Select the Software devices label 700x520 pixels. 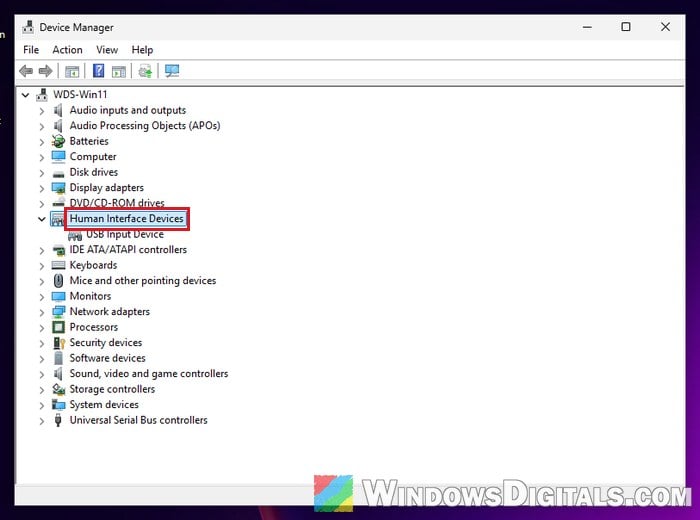[x=108, y=358]
